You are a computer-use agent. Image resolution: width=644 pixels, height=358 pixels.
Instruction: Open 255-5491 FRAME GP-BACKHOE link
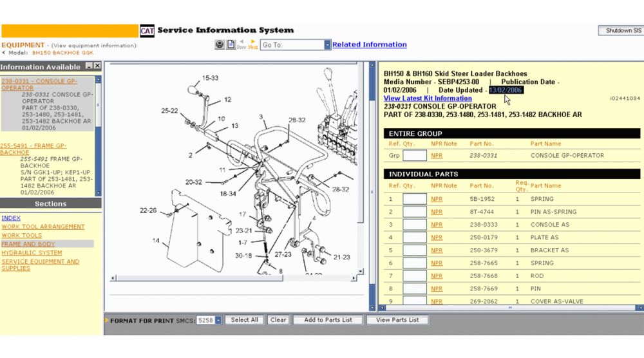[33, 149]
